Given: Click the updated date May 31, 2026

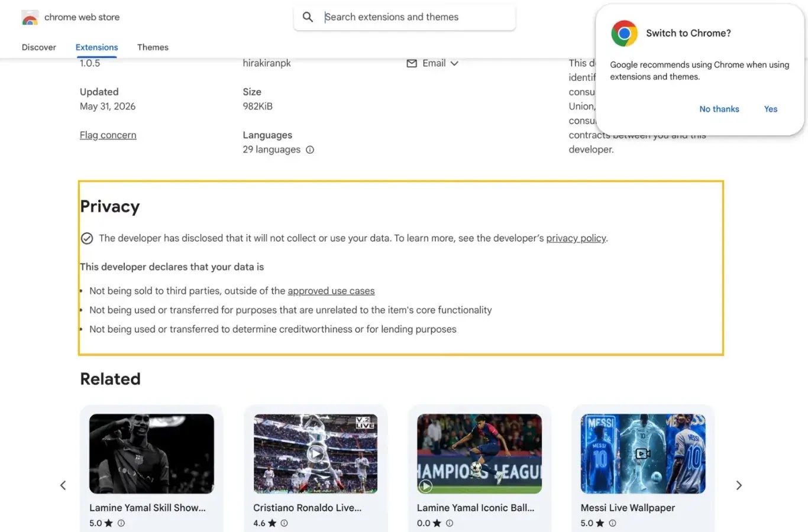Looking at the screenshot, I should pyautogui.click(x=108, y=106).
